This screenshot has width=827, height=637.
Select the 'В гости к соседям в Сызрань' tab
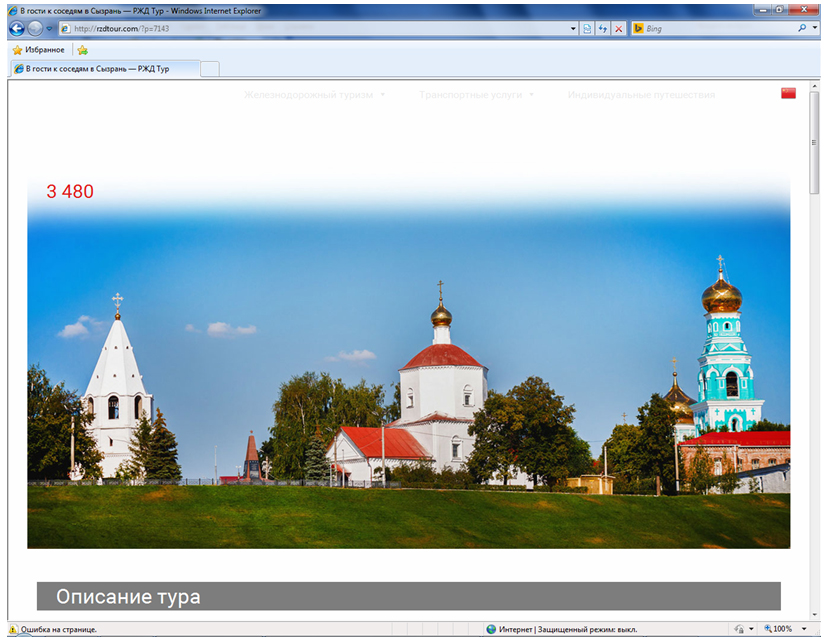click(x=103, y=68)
